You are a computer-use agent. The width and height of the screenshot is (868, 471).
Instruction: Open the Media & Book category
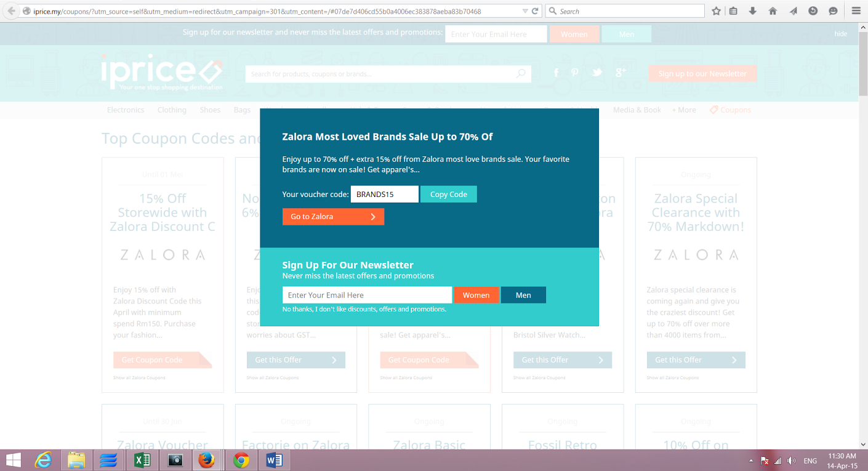(637, 110)
